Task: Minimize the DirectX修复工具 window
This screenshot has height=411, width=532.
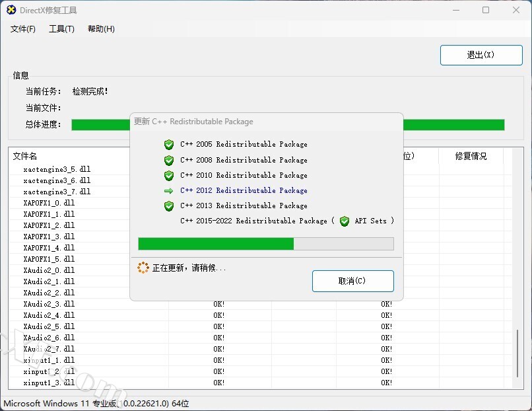Action: point(456,10)
